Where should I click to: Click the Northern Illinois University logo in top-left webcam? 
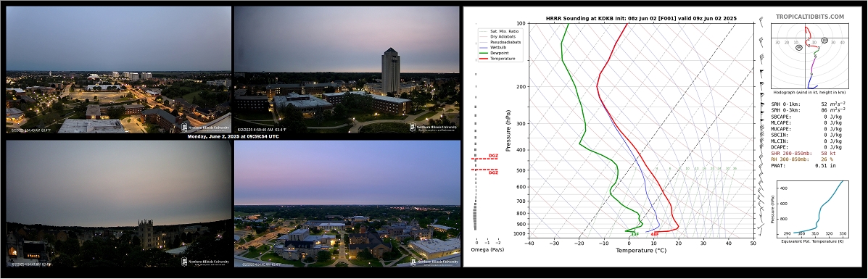click(205, 127)
